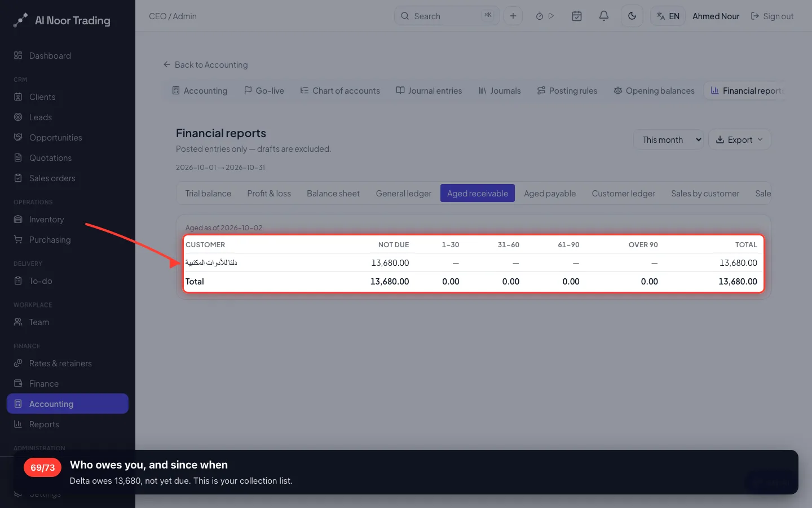812x508 pixels.
Task: Toggle dark mode moon icon
Action: point(632,16)
